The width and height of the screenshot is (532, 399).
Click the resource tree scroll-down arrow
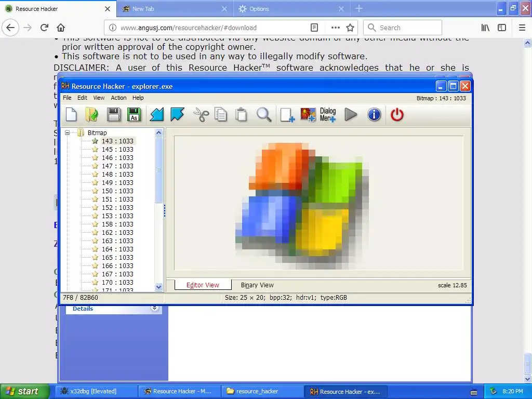click(x=158, y=287)
